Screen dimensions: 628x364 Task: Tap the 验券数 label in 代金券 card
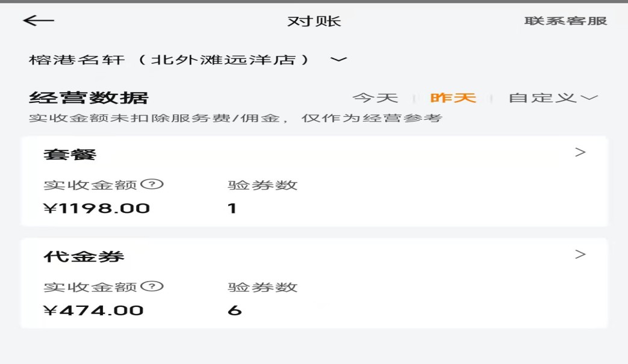263,288
